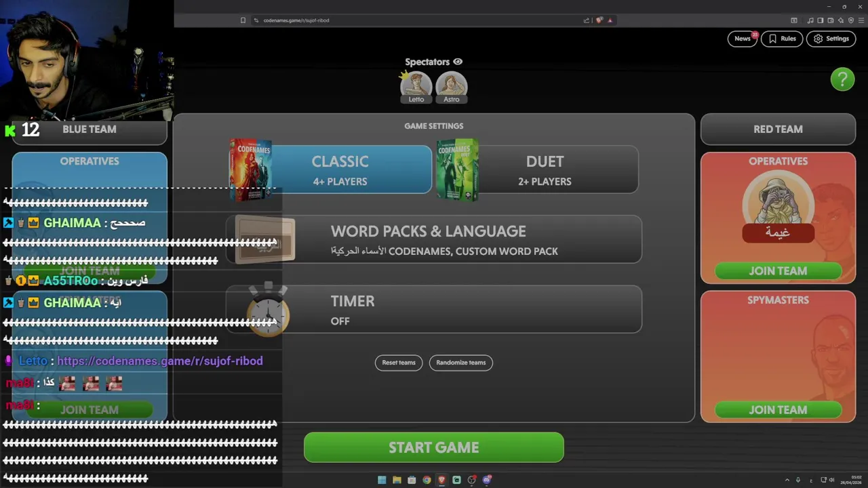This screenshot has height=488, width=868.
Task: Open Word Packs & Language settings
Action: [434, 239]
